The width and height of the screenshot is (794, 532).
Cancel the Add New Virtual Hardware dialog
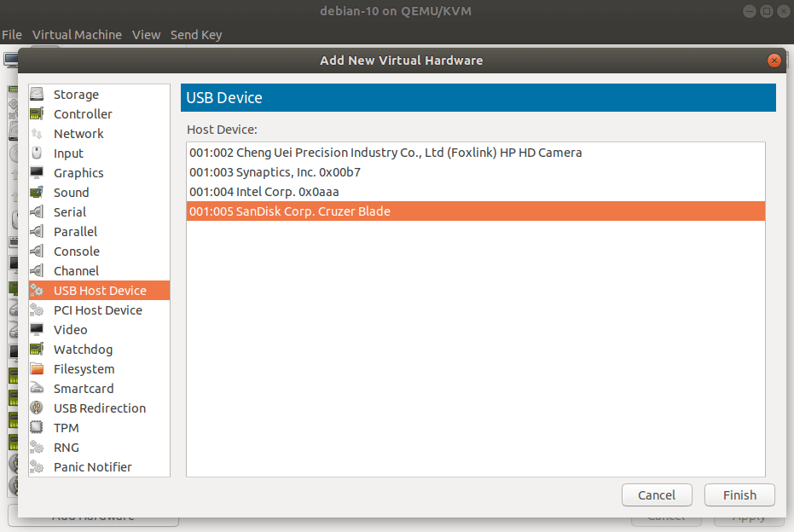(x=657, y=495)
